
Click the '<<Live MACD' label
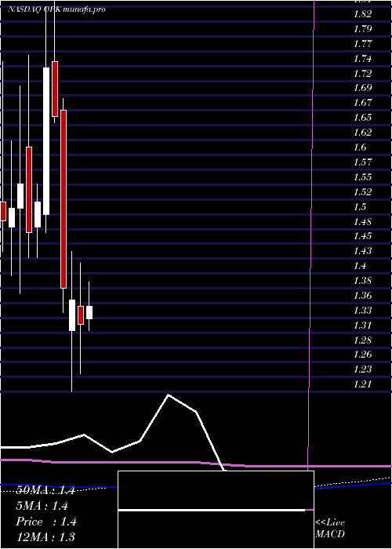pyautogui.click(x=330, y=529)
